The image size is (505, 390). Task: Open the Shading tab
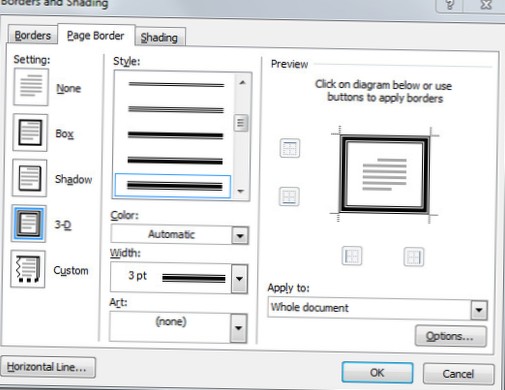(x=160, y=37)
